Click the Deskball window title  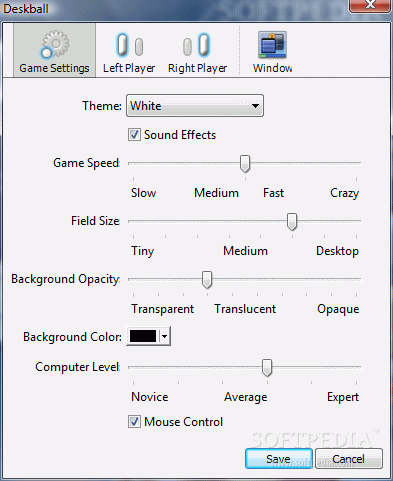coord(26,9)
